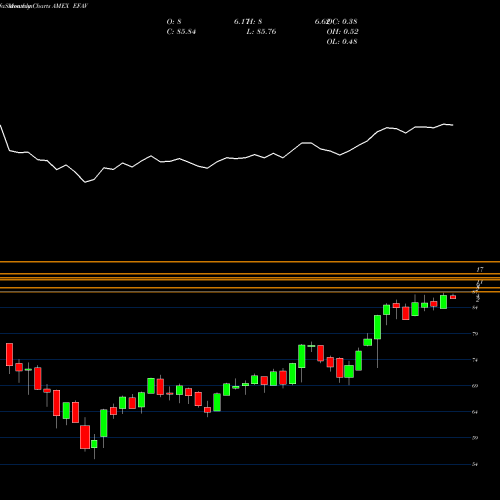This screenshot has height=500, width=500.
Task: Click the last red candlestick on the chart
Action: [453, 297]
